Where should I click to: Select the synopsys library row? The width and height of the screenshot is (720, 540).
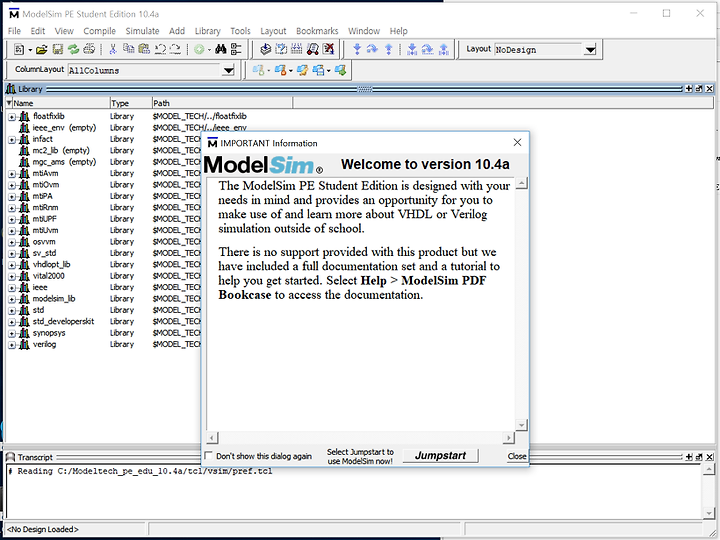[x=49, y=333]
